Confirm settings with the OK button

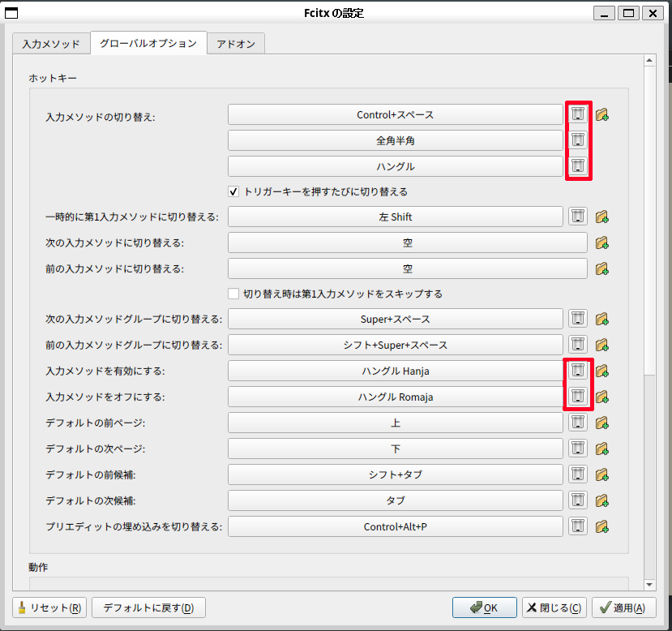point(484,607)
